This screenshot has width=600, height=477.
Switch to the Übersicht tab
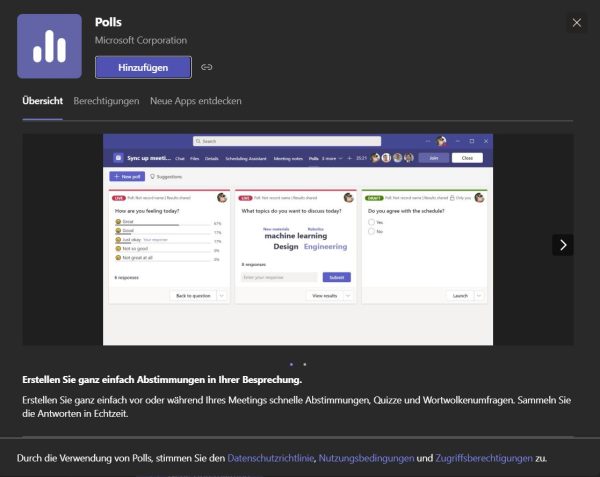point(42,101)
